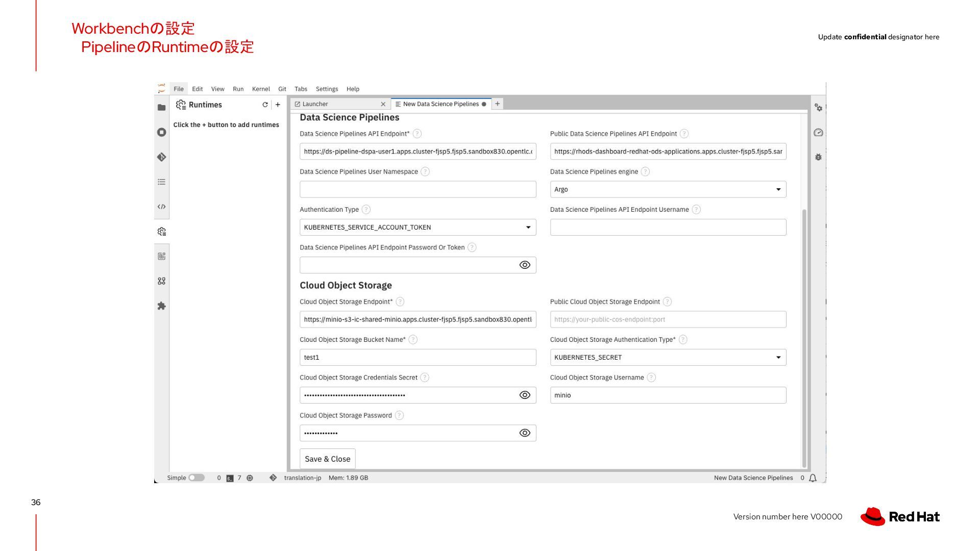
Task: Open Code Snippets sidebar icon
Action: pos(161,207)
